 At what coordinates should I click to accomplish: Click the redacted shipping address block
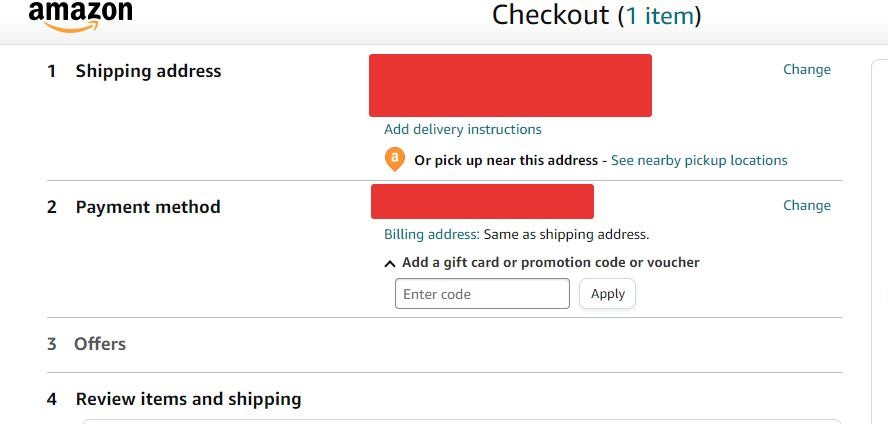point(510,85)
